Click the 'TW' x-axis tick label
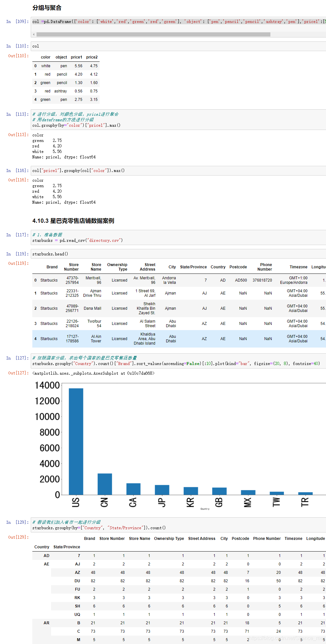326x644 pixels. coord(276,502)
